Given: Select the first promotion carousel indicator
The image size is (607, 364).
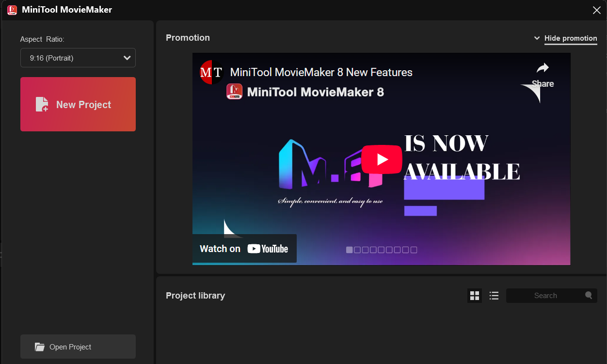Looking at the screenshot, I should click(x=349, y=250).
